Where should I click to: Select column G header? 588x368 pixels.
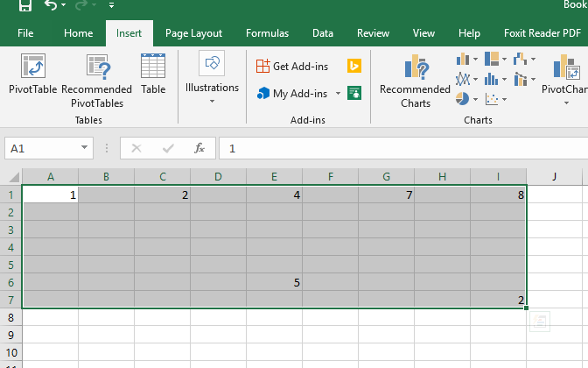click(386, 176)
